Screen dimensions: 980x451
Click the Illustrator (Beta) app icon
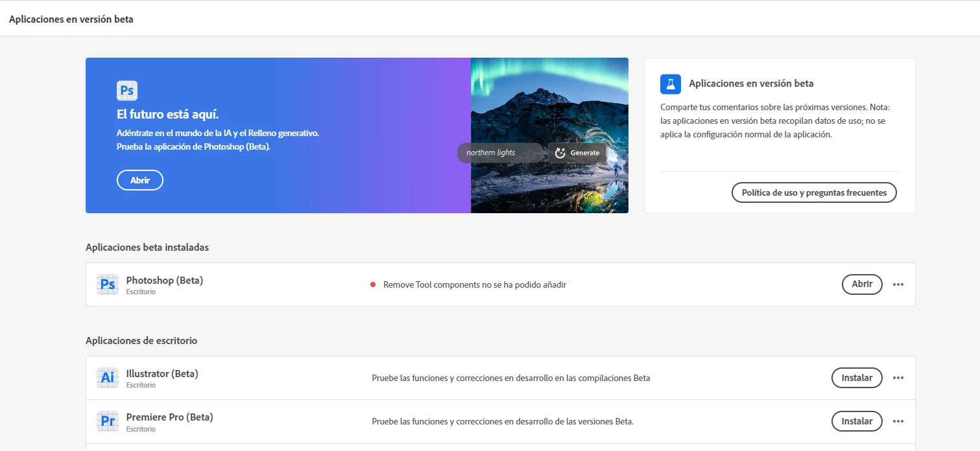(x=107, y=378)
